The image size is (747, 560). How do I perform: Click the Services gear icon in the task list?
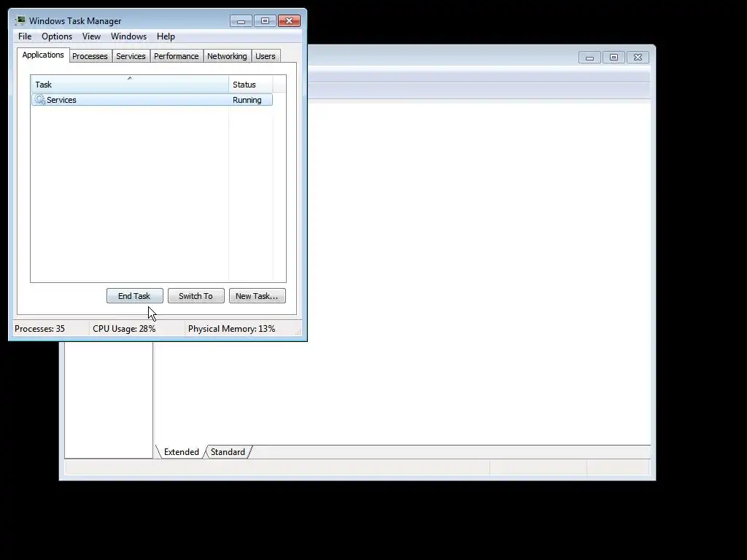pyautogui.click(x=40, y=99)
